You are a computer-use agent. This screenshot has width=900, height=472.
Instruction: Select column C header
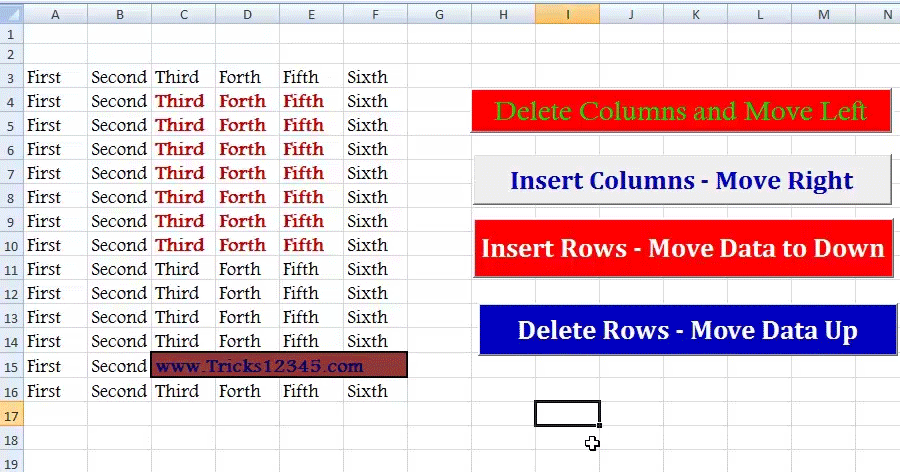pos(184,14)
